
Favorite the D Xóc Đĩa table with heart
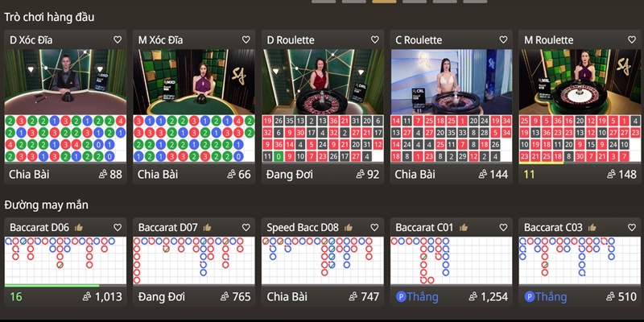(118, 39)
